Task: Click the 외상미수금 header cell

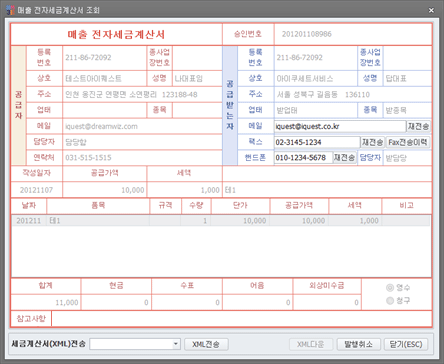Action: point(327,286)
